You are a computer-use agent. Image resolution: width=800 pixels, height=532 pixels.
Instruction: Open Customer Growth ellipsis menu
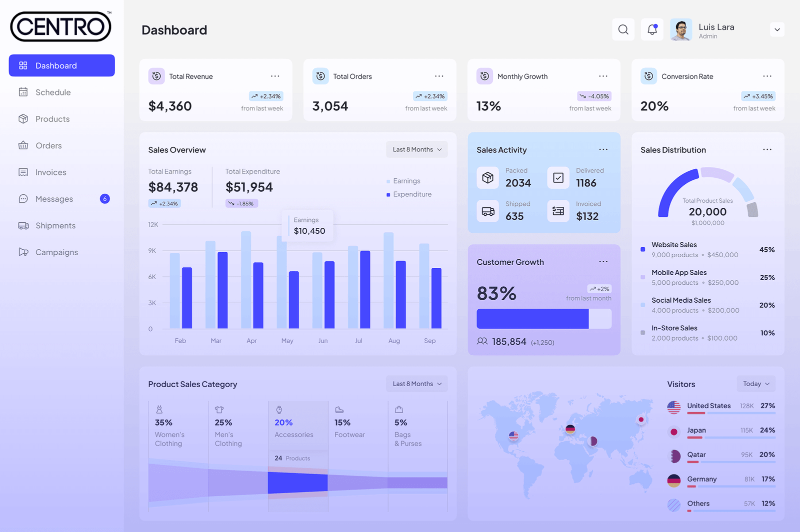tap(603, 262)
